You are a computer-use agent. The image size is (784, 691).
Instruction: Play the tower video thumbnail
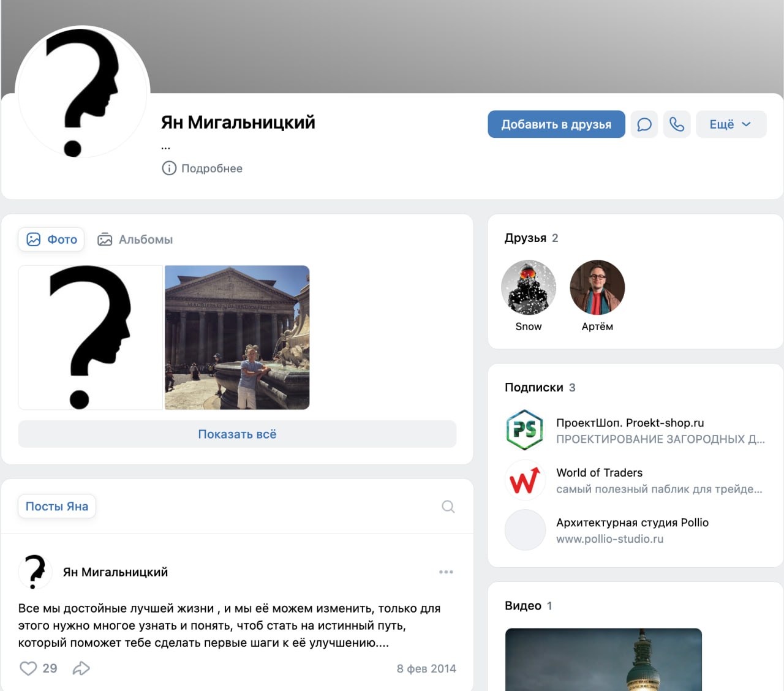pyautogui.click(x=603, y=659)
